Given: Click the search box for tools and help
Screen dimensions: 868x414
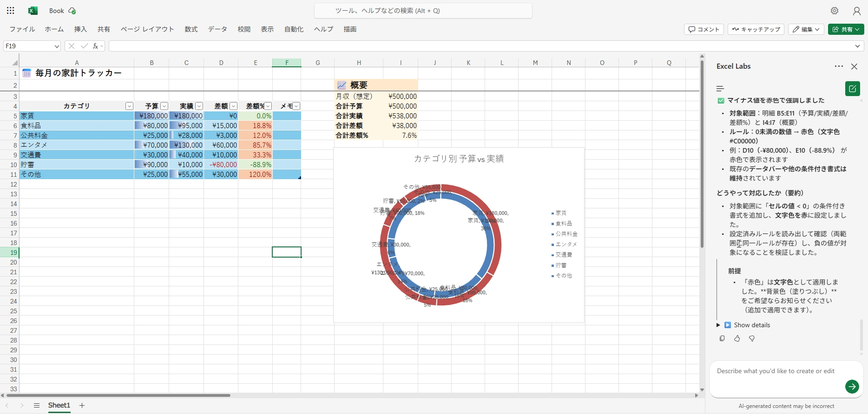Looking at the screenshot, I should [423, 11].
